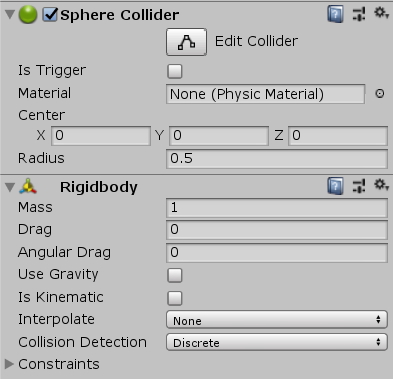Click the X label of Center
Image resolution: width=393 pixels, height=379 pixels.
(41, 136)
